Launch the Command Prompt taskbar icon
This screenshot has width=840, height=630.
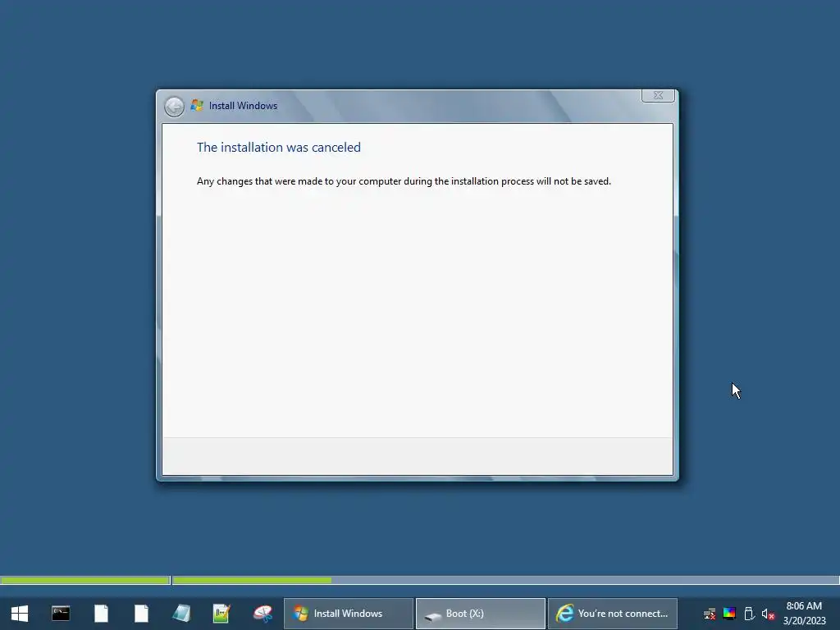(61, 614)
